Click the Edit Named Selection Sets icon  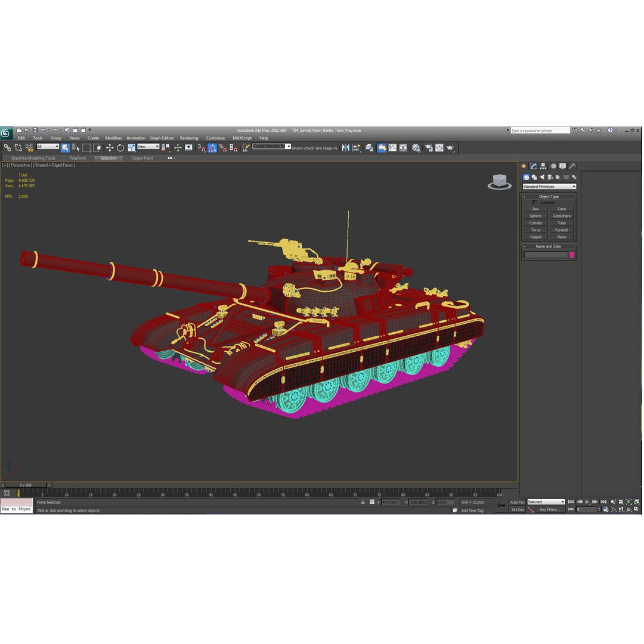click(245, 147)
